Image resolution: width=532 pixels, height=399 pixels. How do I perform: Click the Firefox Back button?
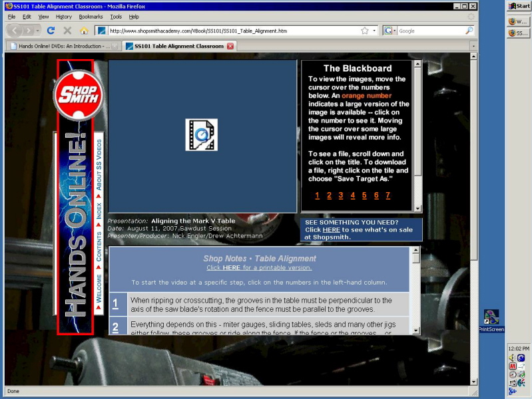click(14, 31)
